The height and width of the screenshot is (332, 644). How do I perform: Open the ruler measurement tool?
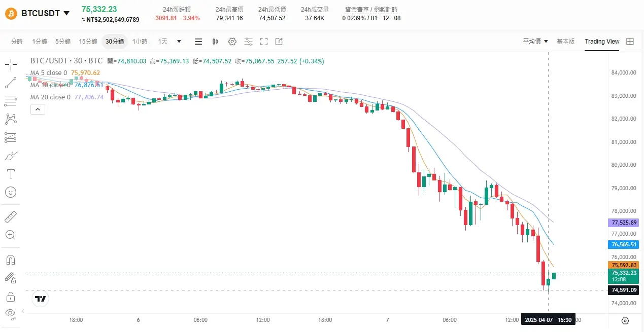(11, 217)
